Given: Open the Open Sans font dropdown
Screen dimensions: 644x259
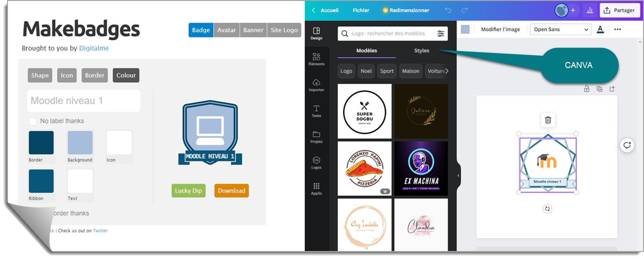Looking at the screenshot, I should pyautogui.click(x=561, y=29).
